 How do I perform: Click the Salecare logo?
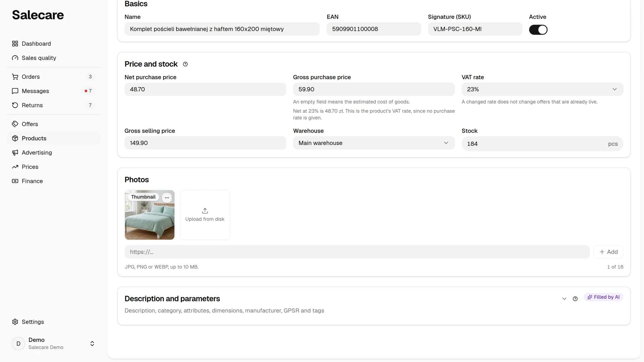click(38, 15)
